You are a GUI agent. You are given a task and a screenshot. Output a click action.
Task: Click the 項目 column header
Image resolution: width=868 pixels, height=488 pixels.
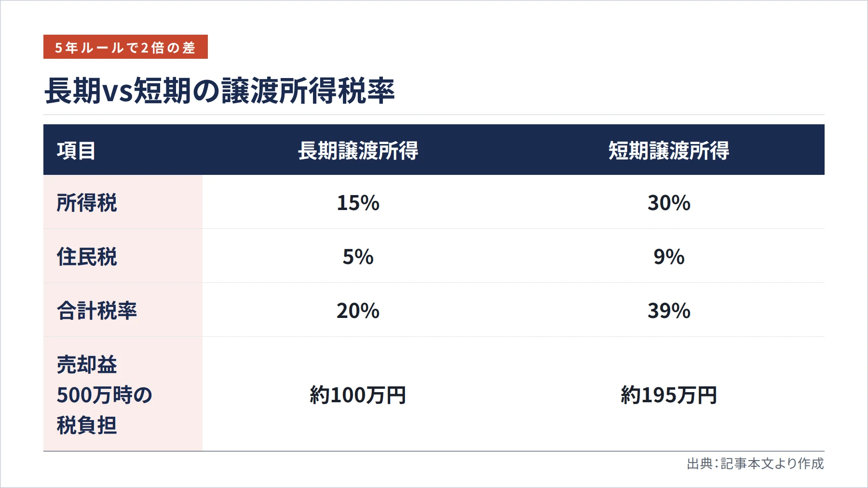coord(76,150)
